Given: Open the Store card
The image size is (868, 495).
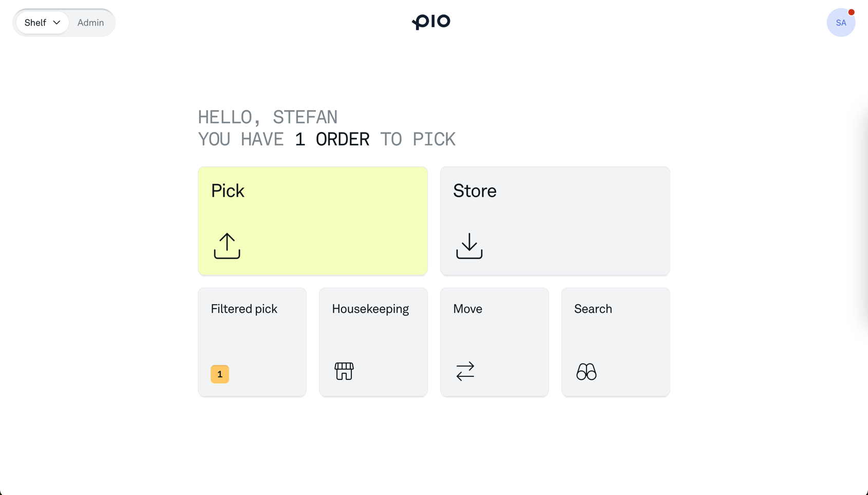Looking at the screenshot, I should pyautogui.click(x=555, y=221).
